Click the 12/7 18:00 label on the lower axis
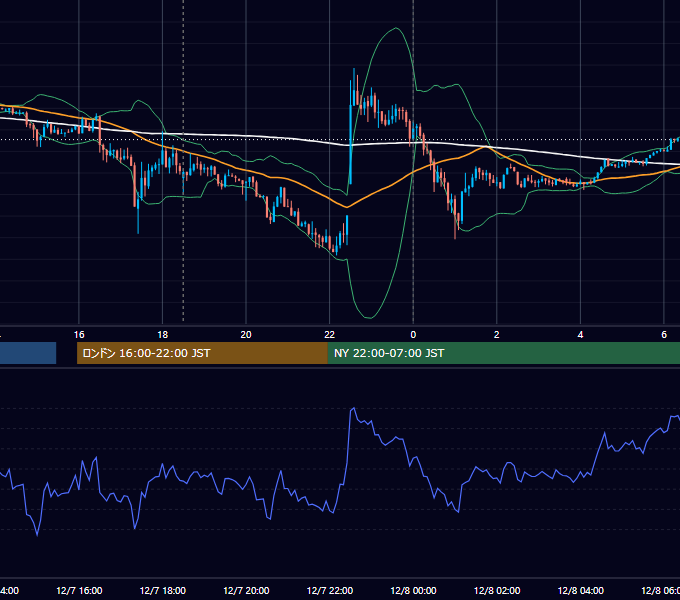 [x=163, y=590]
